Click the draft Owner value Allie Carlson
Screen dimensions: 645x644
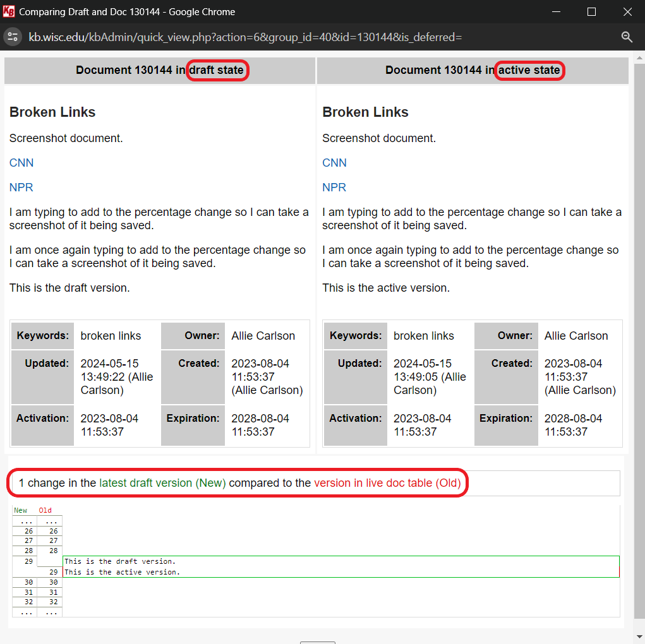pyautogui.click(x=263, y=336)
